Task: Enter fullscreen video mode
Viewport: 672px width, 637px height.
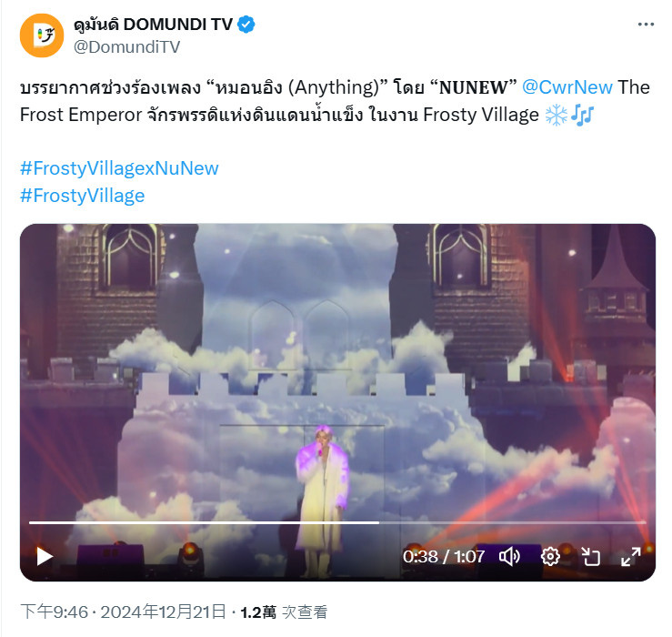Action: coord(631,556)
